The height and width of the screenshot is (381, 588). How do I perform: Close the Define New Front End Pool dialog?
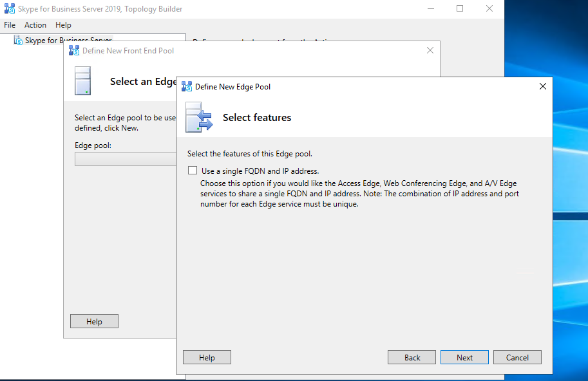click(x=430, y=51)
